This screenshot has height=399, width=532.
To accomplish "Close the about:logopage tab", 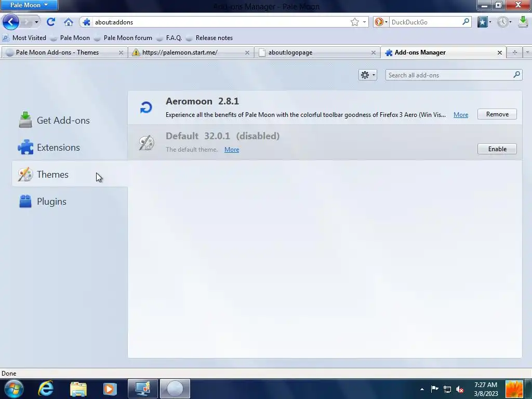I will click(373, 52).
